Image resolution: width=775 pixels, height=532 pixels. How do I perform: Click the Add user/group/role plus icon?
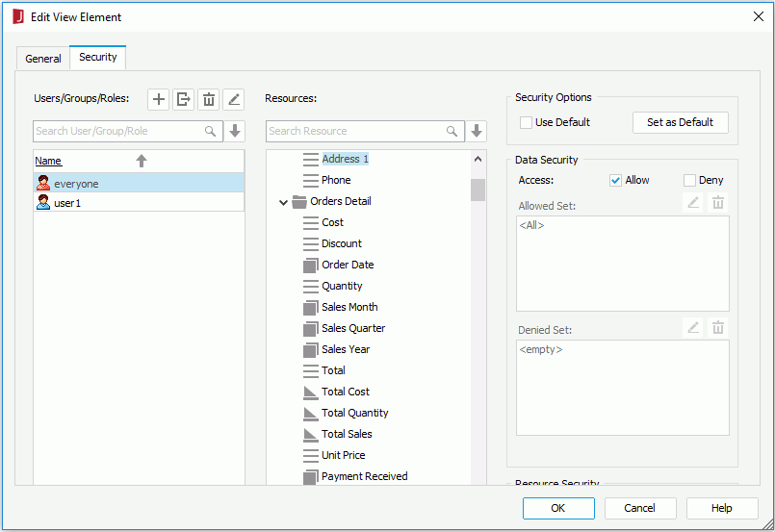coord(159,99)
